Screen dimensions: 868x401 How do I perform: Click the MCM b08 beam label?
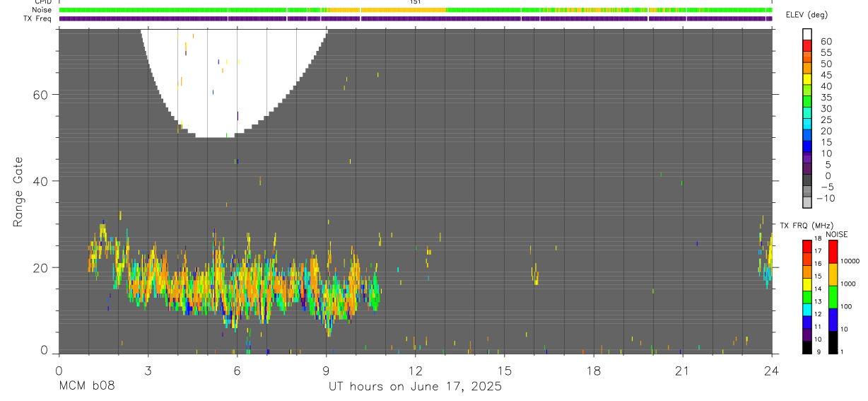86,386
